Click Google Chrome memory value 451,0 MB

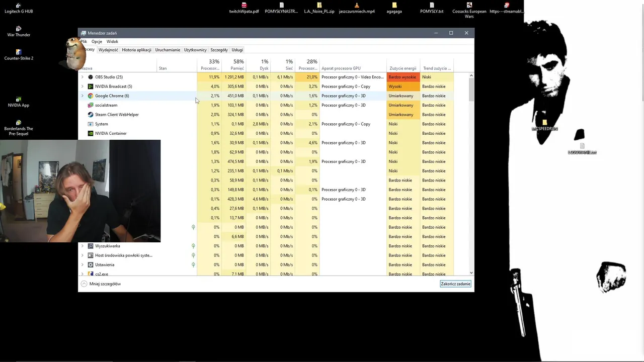point(233,96)
